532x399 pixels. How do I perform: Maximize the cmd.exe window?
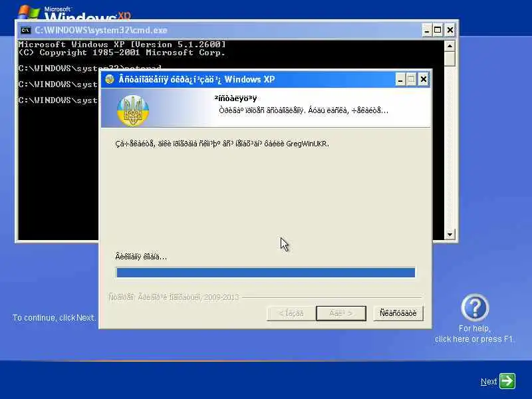(x=438, y=30)
